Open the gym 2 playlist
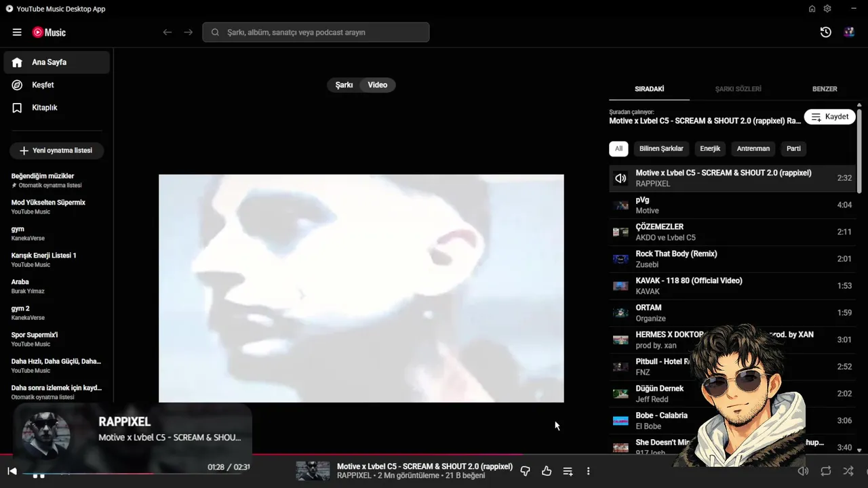The height and width of the screenshot is (488, 868). point(57,312)
